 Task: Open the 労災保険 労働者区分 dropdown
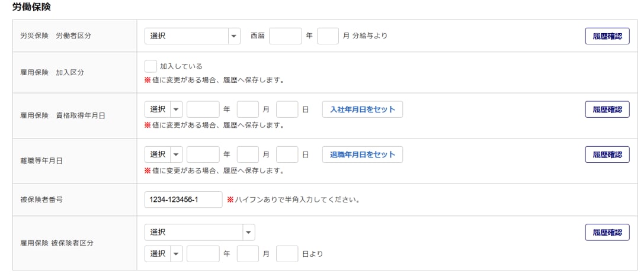192,36
